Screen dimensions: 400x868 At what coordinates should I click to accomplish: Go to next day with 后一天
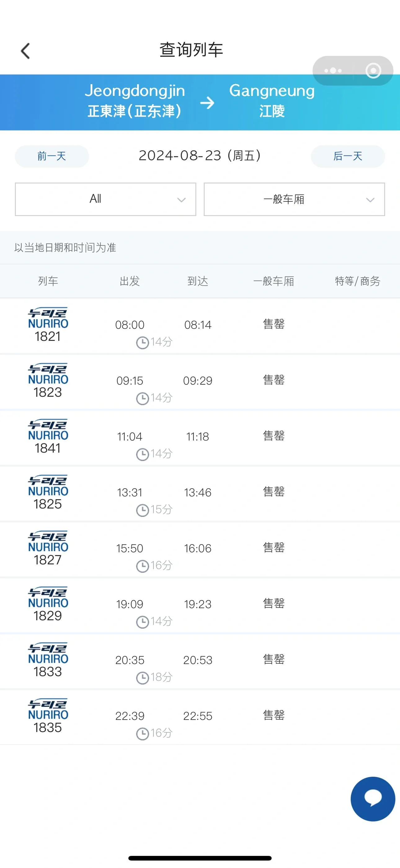tap(348, 156)
